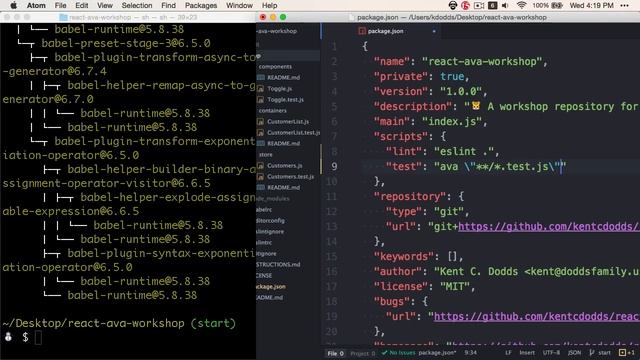Click the Wed 4:19 PM clock
The height and width of the screenshot is (360, 640).
point(591,5)
